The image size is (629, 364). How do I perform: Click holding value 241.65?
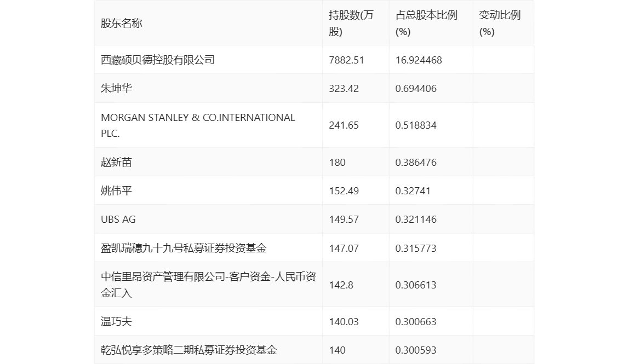344,125
